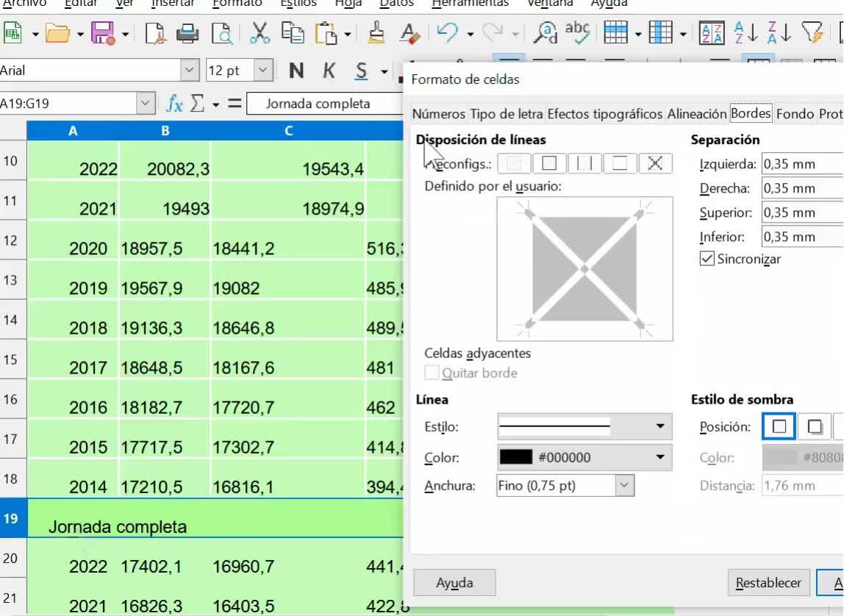Viewport: 844px width, 616px height.
Task: Switch to the Alineación tab
Action: point(696,114)
